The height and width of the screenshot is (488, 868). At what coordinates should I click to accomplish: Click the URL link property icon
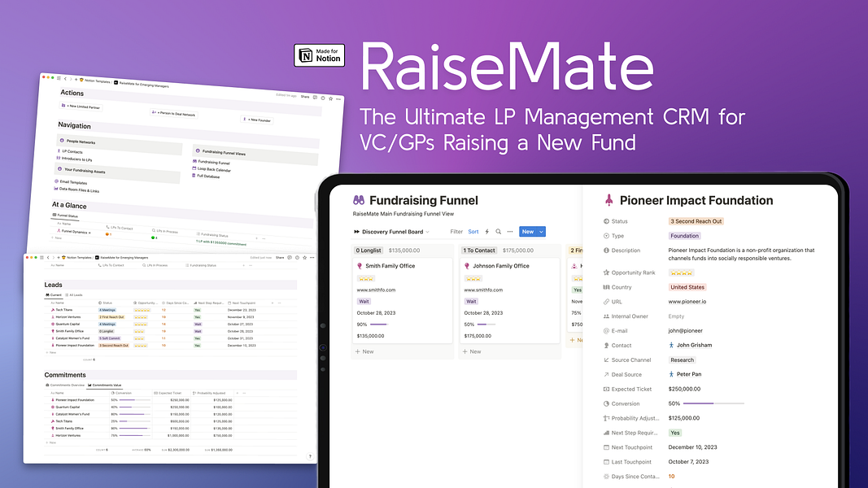(x=606, y=302)
